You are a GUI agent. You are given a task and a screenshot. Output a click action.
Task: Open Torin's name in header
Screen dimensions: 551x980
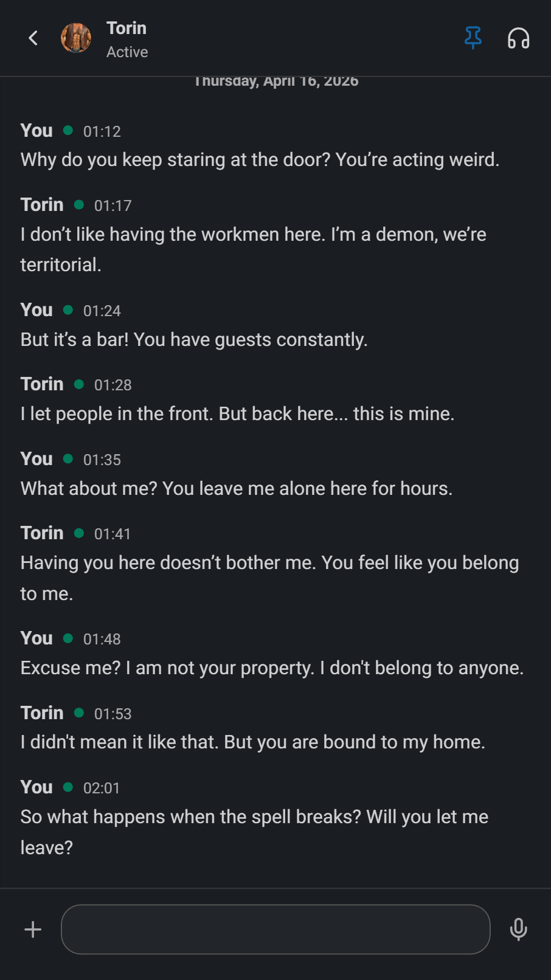126,28
